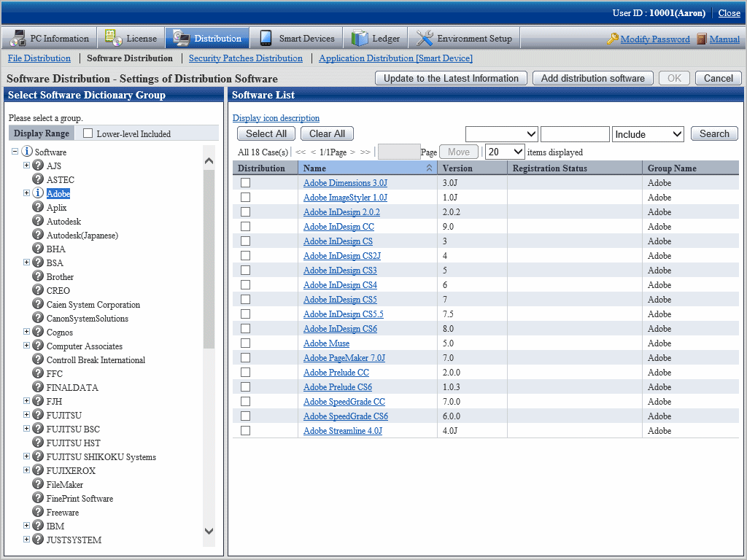Click the Cancel button

pyautogui.click(x=719, y=78)
